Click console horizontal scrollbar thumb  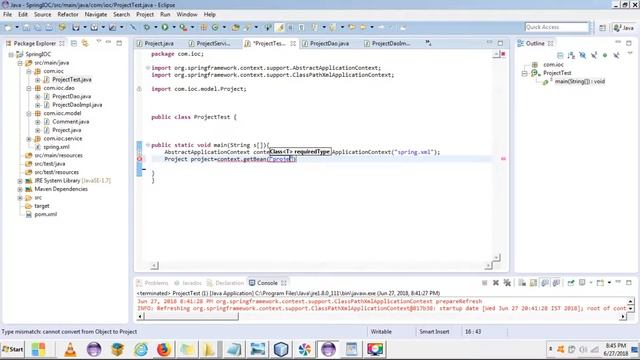pyautogui.click(x=191, y=316)
